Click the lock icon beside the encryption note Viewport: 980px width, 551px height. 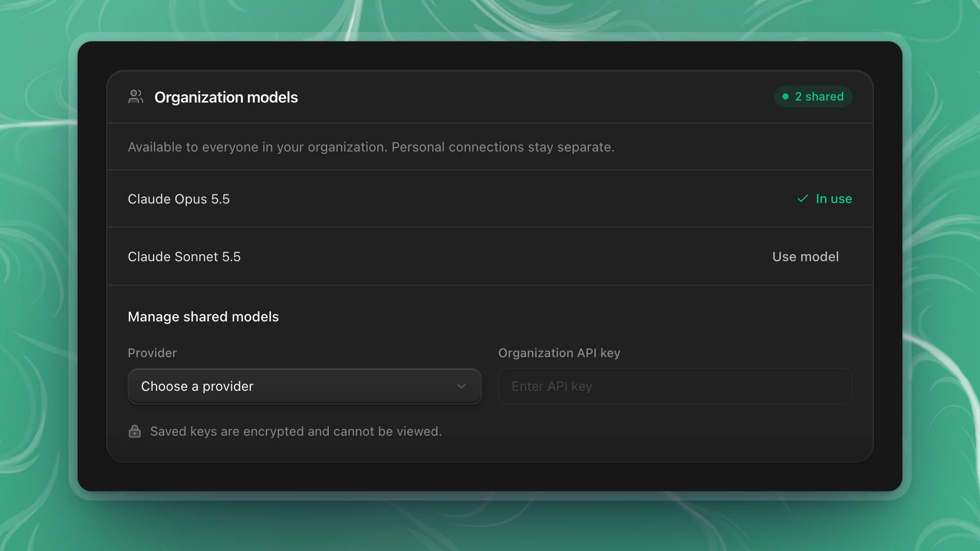[x=135, y=432]
